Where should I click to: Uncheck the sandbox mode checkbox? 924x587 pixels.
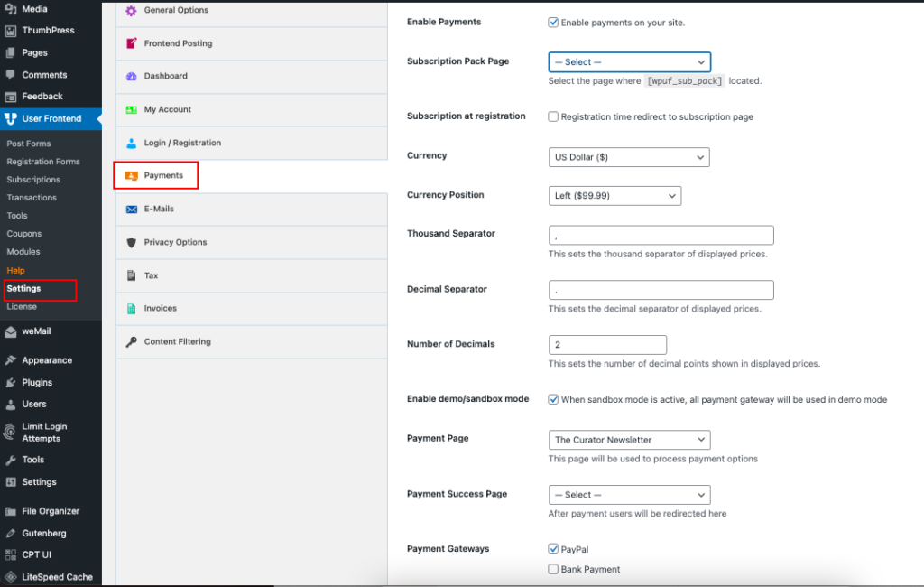tap(553, 399)
